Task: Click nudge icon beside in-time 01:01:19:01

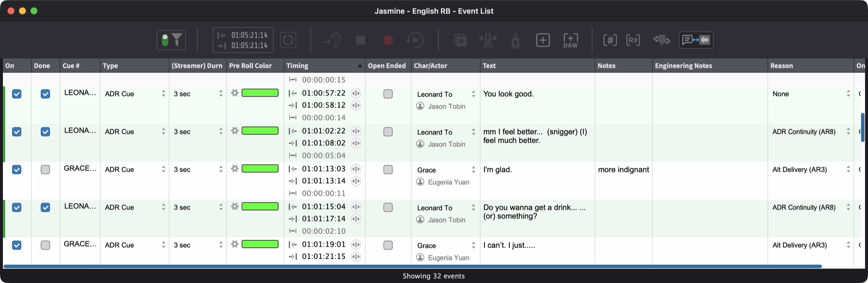Action: [x=356, y=244]
